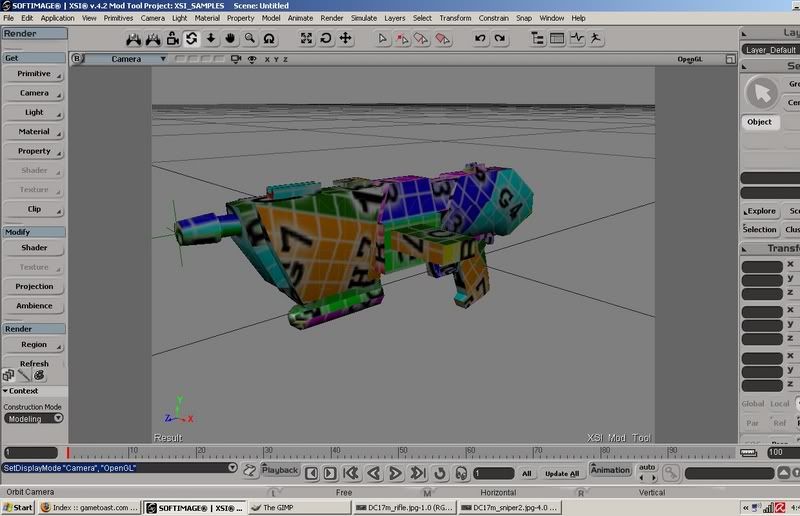Click the Redo arrow icon
Viewport: 800px width, 516px height.
pyautogui.click(x=499, y=38)
